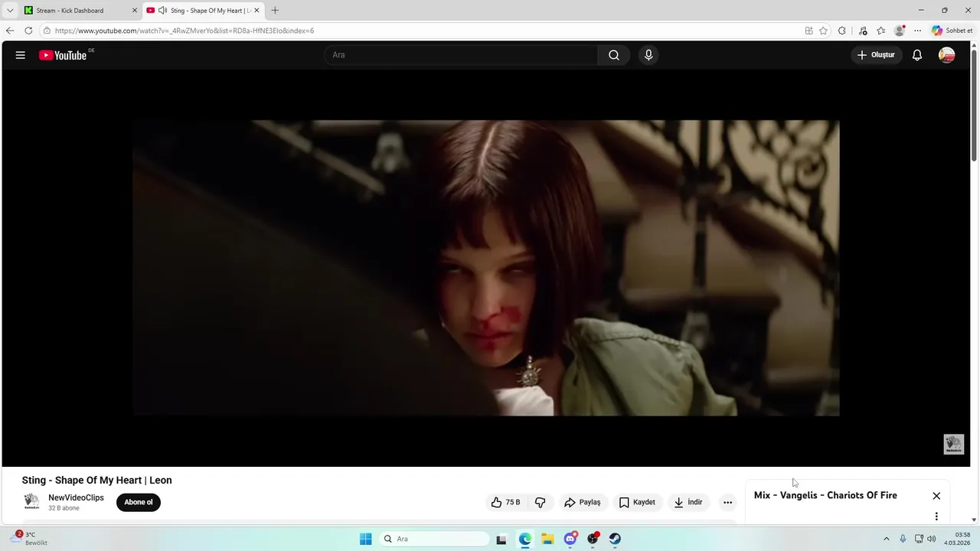980x551 pixels.
Task: Open YouTube notifications bell
Action: tap(917, 55)
